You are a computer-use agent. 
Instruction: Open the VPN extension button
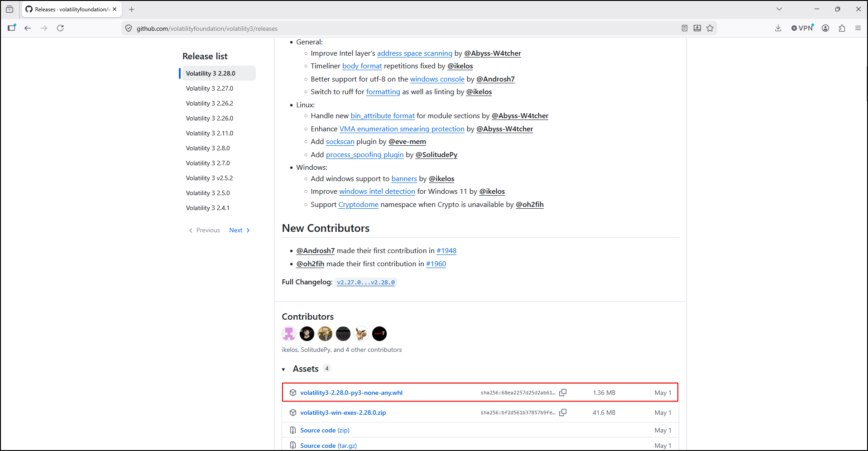click(802, 28)
